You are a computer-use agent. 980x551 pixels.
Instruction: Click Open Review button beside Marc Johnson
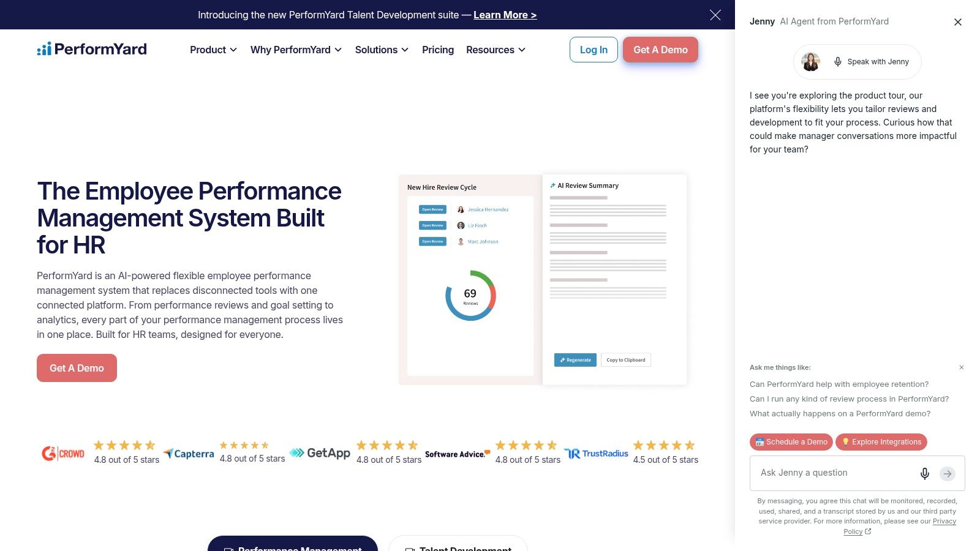point(432,241)
